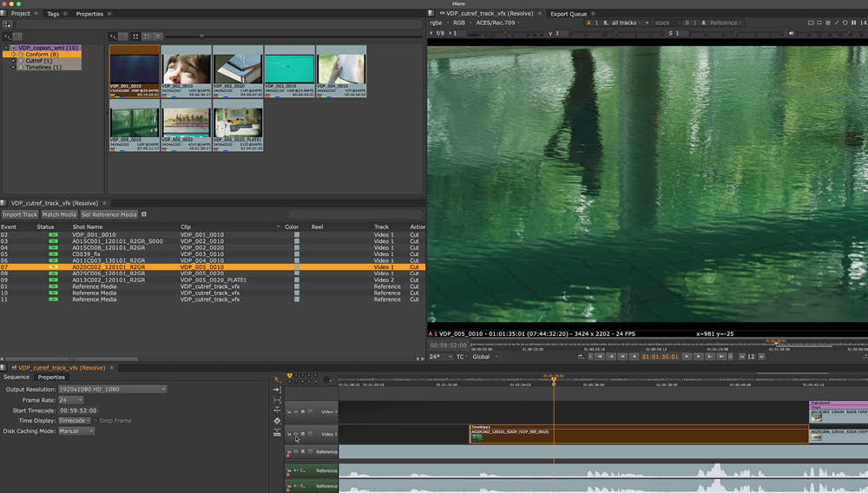
Task: Enable the Drop Frame checkbox
Action: pos(94,420)
